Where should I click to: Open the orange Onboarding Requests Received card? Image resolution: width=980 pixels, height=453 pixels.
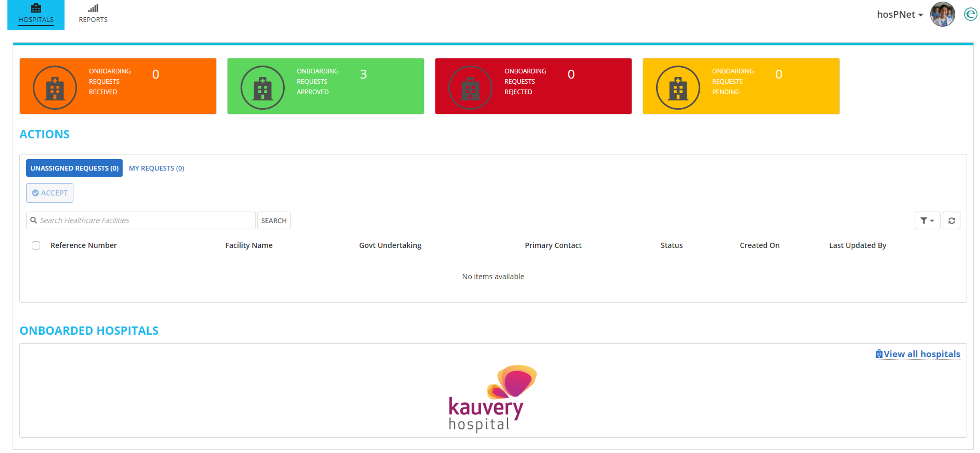pyautogui.click(x=118, y=86)
